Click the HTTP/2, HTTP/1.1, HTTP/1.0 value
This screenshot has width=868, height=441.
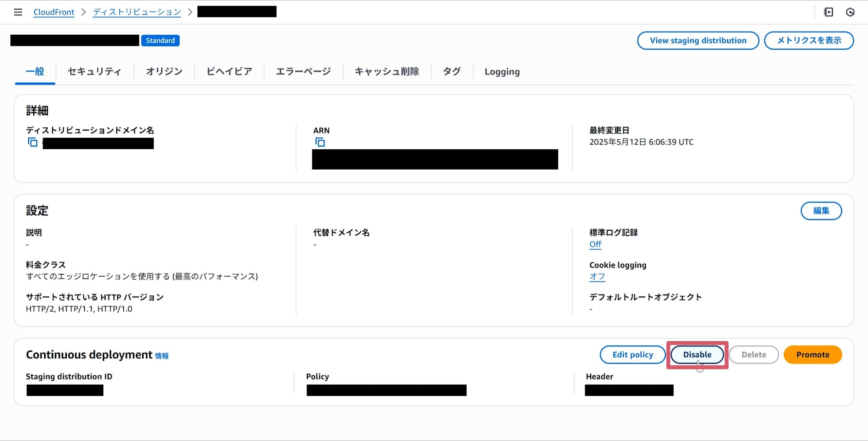[79, 309]
